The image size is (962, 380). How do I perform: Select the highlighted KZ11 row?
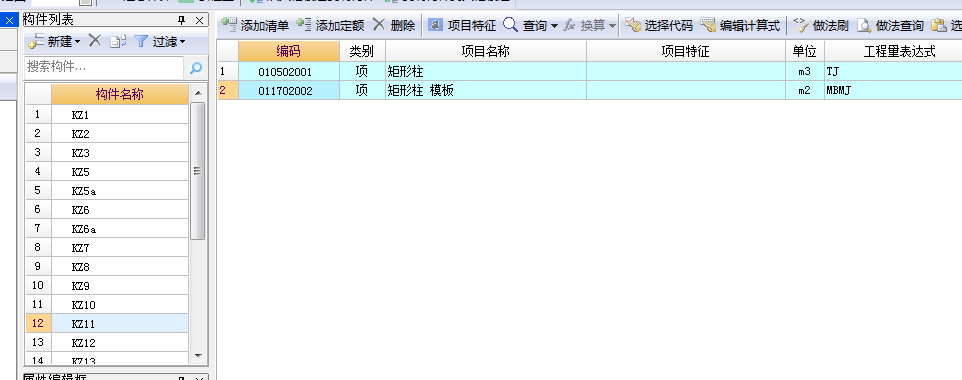[120, 324]
